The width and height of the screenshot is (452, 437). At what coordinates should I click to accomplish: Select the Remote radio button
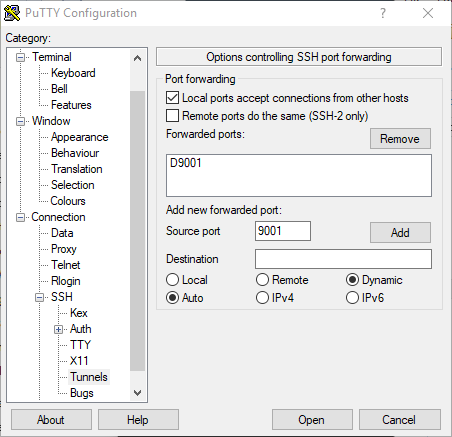click(x=262, y=280)
